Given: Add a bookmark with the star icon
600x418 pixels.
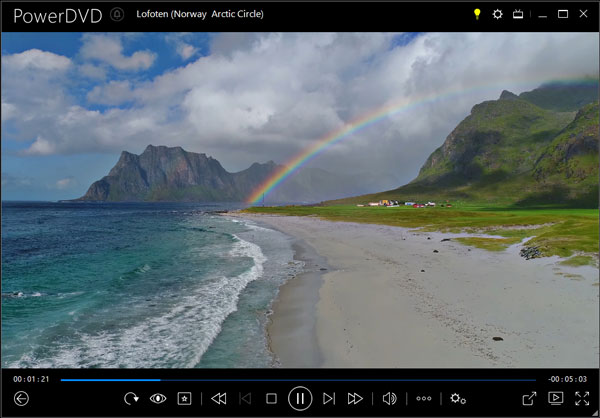Looking at the screenshot, I should coord(185,398).
